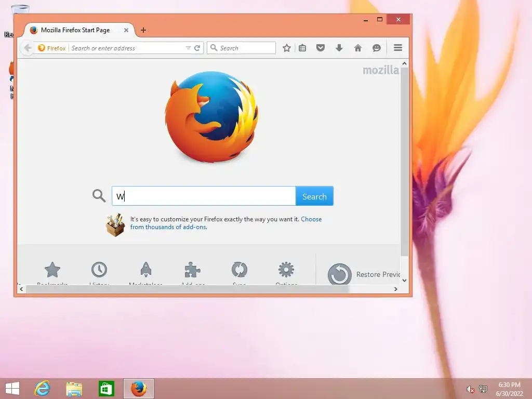The height and width of the screenshot is (399, 532).
Task: Click the add-ons toolbox icon
Action: click(115, 225)
